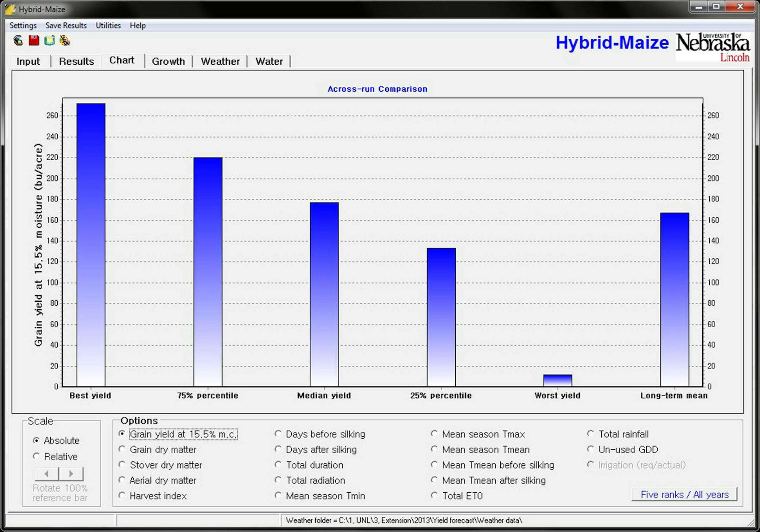The width and height of the screenshot is (760, 532).
Task: Select the Total ET0 option
Action: 457,496
